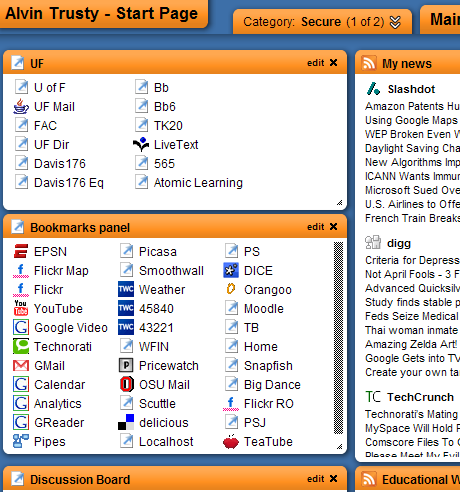The height and width of the screenshot is (492, 460).
Task: Close the Discussion Board panel
Action: pos(333,478)
